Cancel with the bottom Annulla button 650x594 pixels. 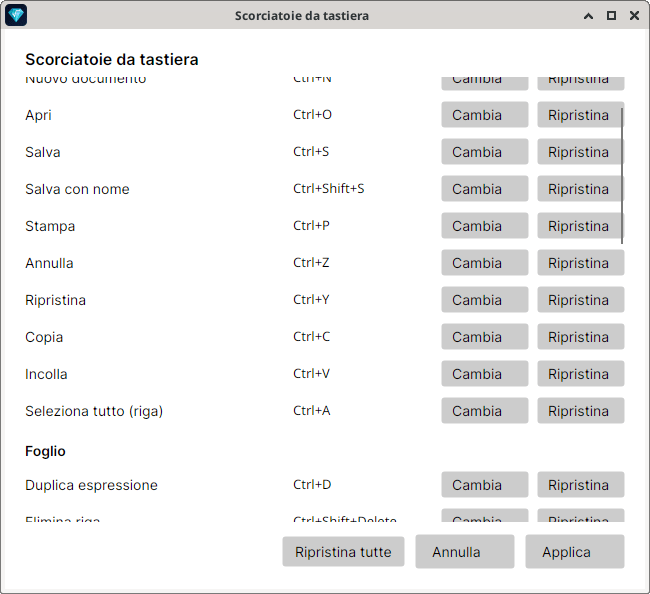465,552
